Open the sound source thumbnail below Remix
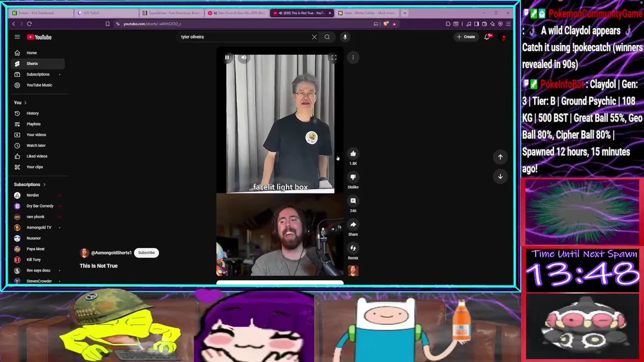Image resolution: width=644 pixels, height=362 pixels. [x=353, y=271]
